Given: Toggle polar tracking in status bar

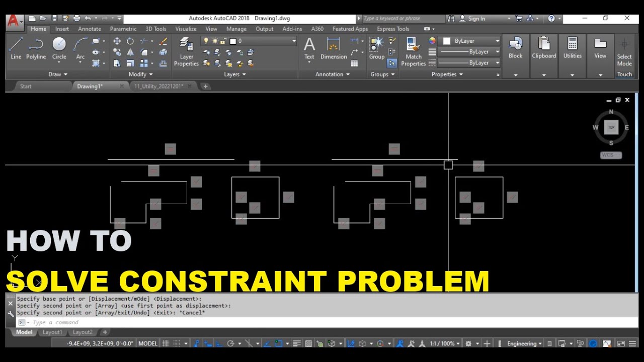Looking at the screenshot, I should click(x=230, y=343).
